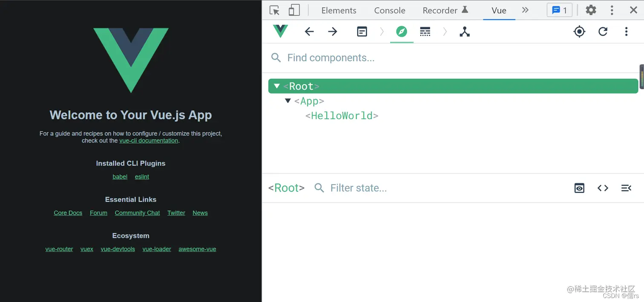Screen dimensions: 644x302
Task: Open the babel plugin link
Action: pos(120,177)
